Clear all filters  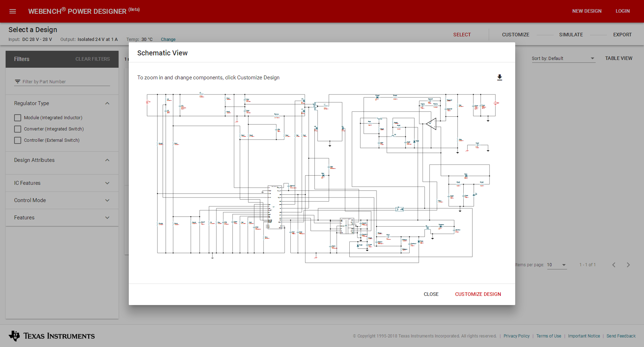pyautogui.click(x=92, y=59)
